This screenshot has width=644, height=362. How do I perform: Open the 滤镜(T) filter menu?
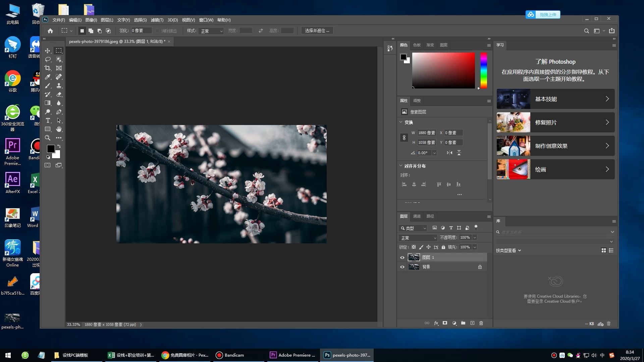coord(157,20)
